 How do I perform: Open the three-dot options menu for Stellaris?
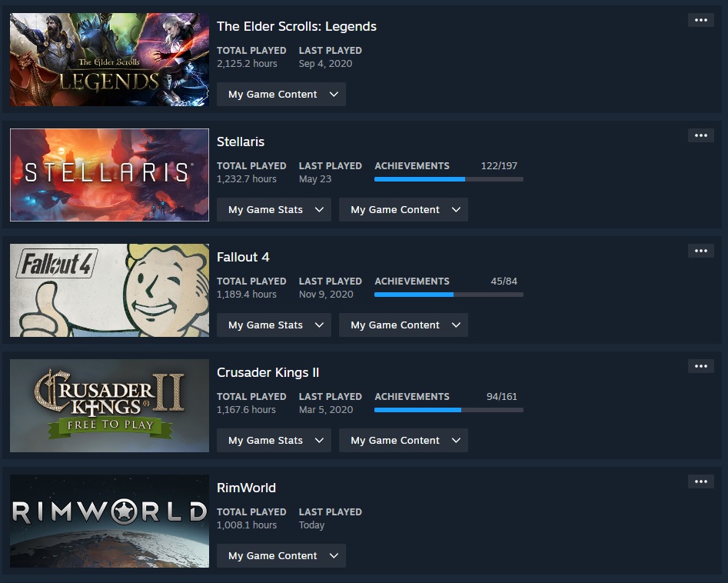(700, 135)
